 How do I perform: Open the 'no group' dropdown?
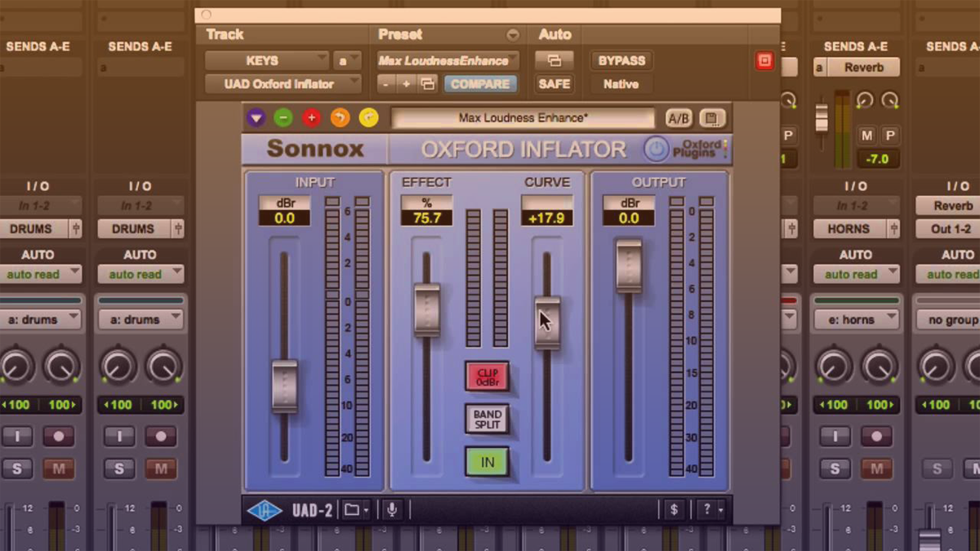pyautogui.click(x=948, y=320)
